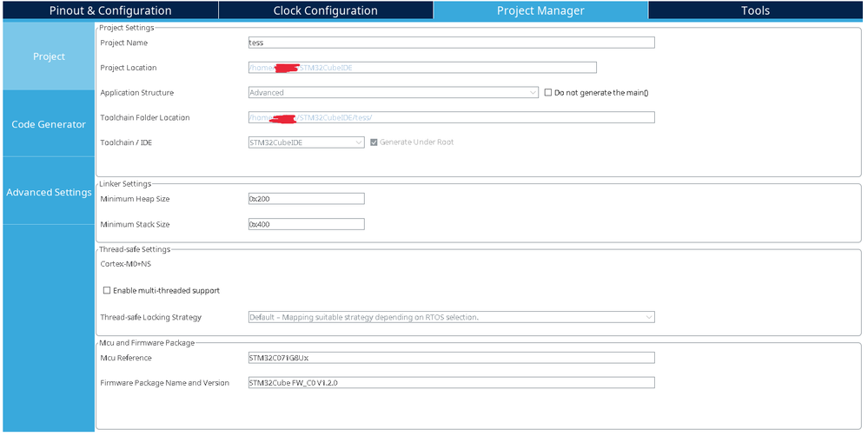Expand Thread-safe Locking Strategy dropdown

[x=451, y=317]
